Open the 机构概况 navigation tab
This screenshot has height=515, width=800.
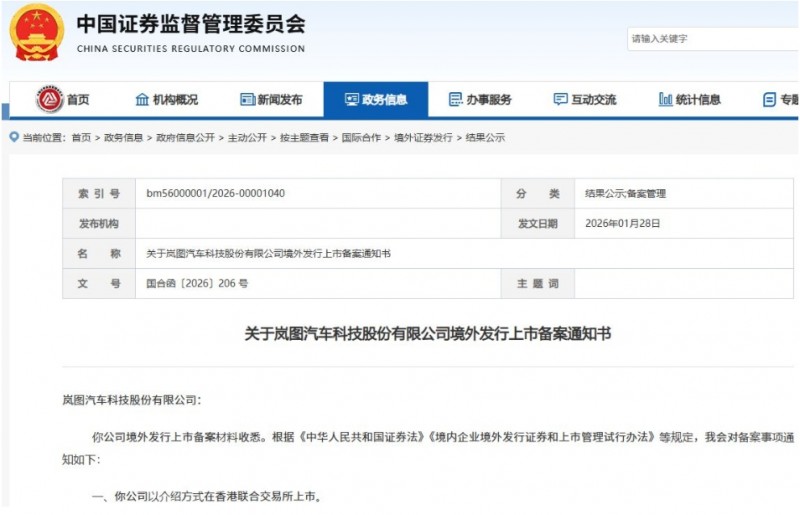(x=167, y=100)
